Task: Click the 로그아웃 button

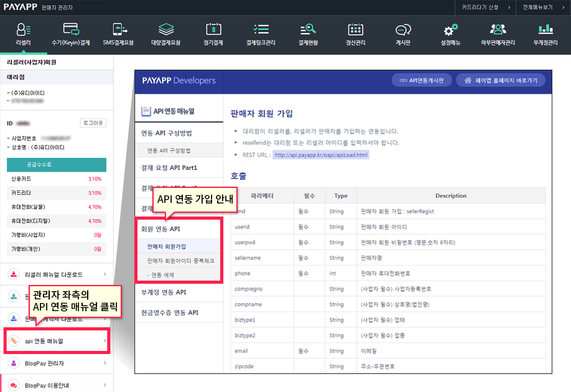Action: tap(93, 123)
